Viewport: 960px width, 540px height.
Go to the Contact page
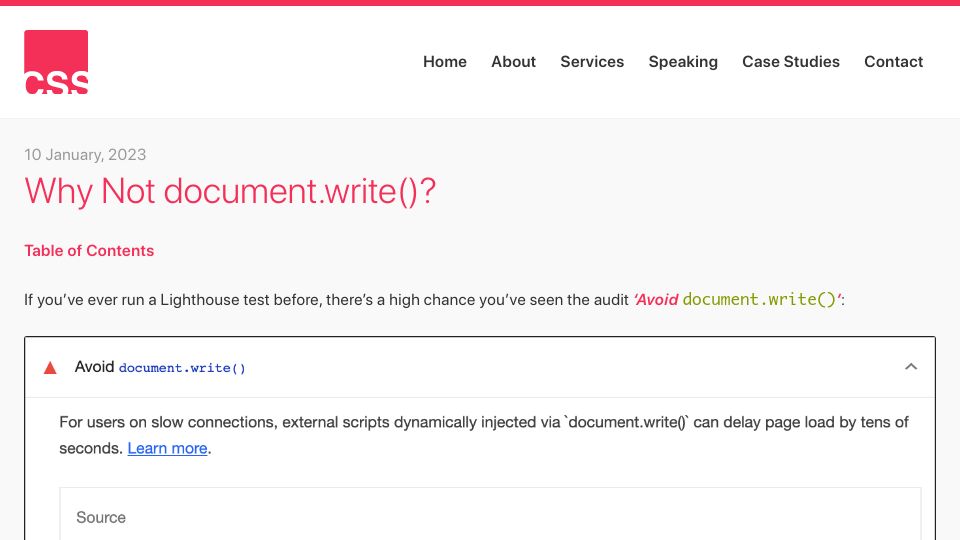(893, 62)
